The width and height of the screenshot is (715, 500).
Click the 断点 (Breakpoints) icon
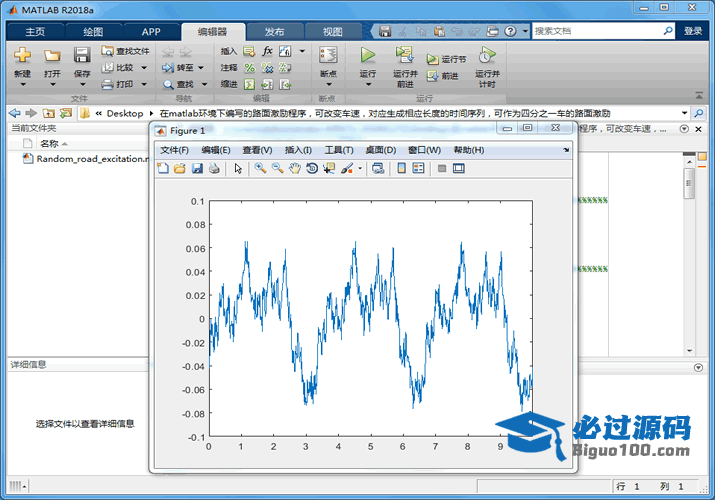point(328,55)
